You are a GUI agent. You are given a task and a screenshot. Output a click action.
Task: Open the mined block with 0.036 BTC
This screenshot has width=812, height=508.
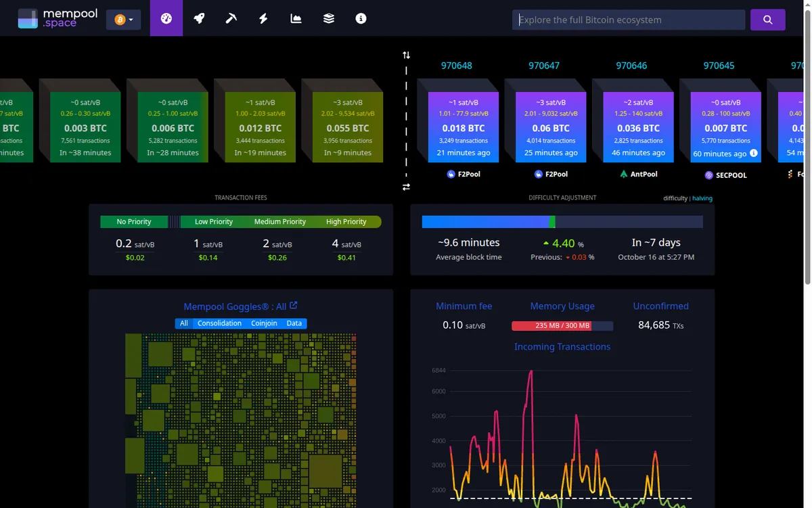[638, 127]
